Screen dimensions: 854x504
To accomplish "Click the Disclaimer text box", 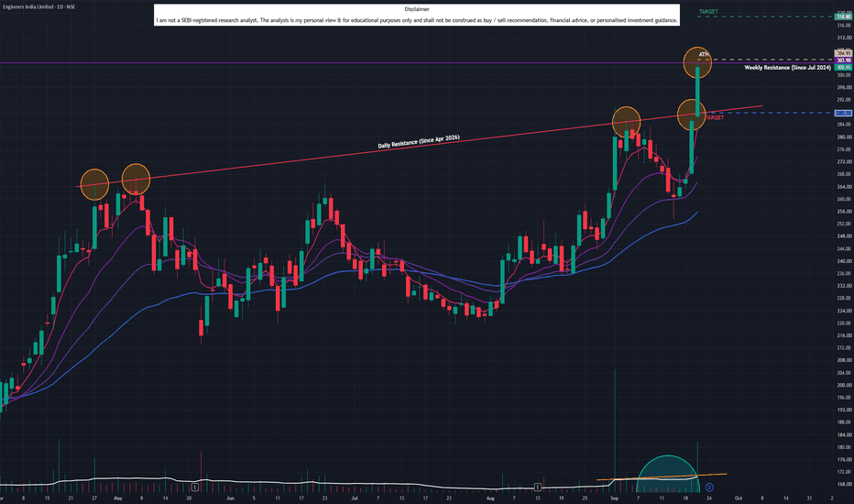I will click(x=417, y=16).
